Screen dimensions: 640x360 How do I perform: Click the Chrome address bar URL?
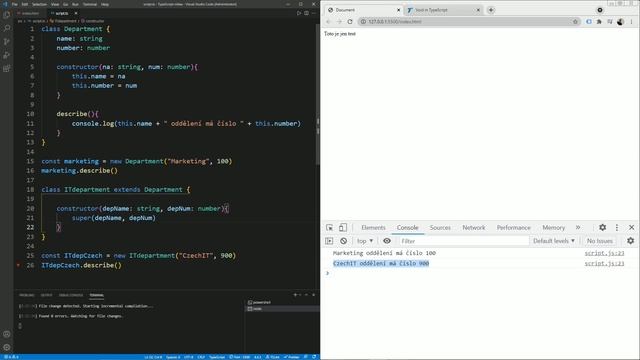pyautogui.click(x=395, y=22)
